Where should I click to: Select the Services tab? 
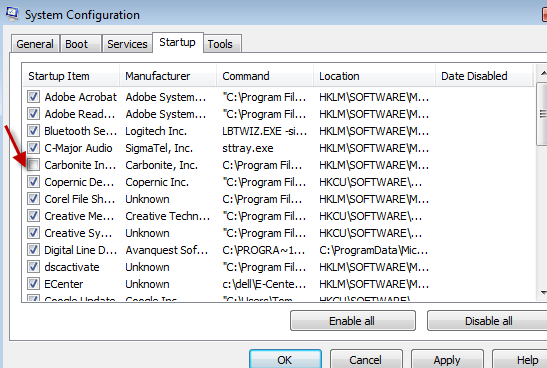127,44
